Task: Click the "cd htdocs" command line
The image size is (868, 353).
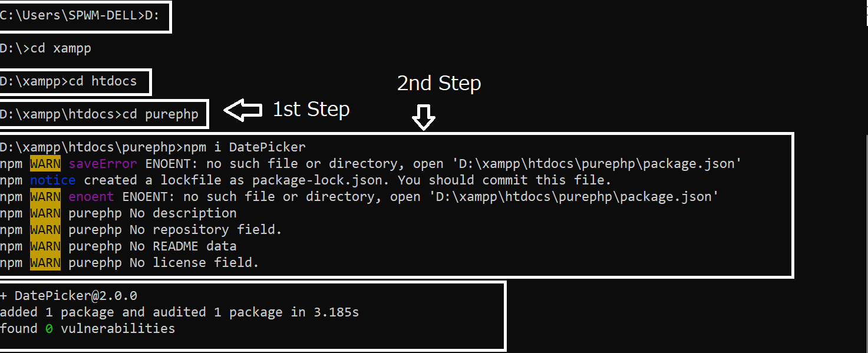Action: click(x=103, y=81)
